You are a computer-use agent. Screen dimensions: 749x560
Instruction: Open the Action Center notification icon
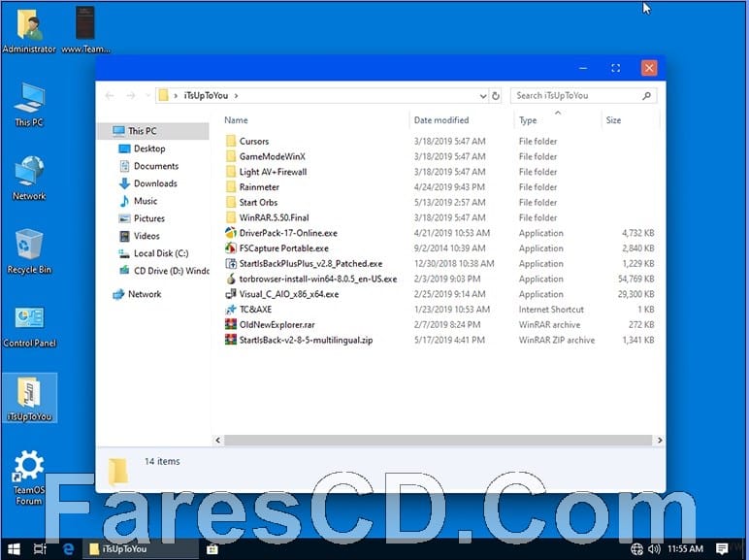(722, 548)
